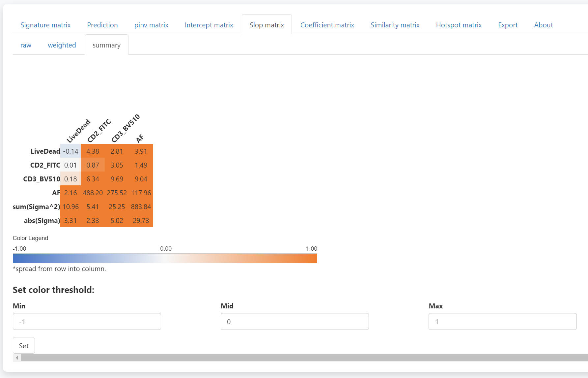Click the summary sub-tab

coord(106,45)
